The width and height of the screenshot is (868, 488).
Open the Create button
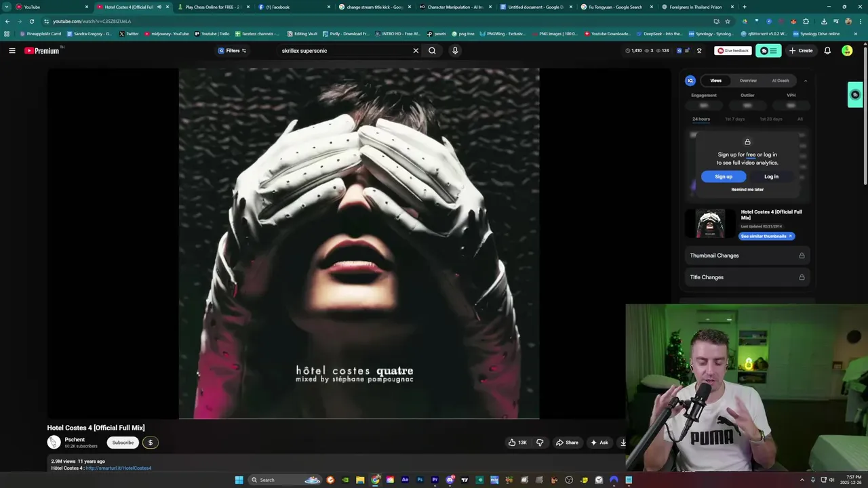pos(801,51)
